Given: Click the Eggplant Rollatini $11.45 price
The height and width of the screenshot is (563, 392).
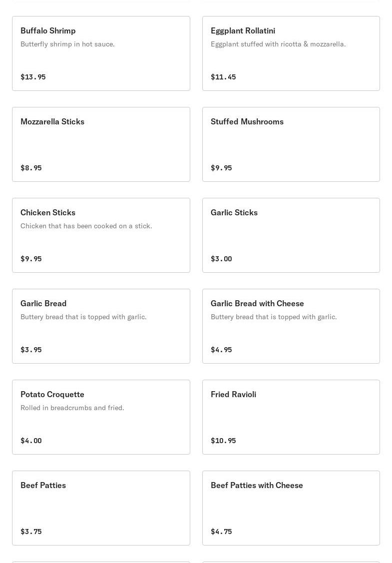Looking at the screenshot, I should (x=223, y=77).
